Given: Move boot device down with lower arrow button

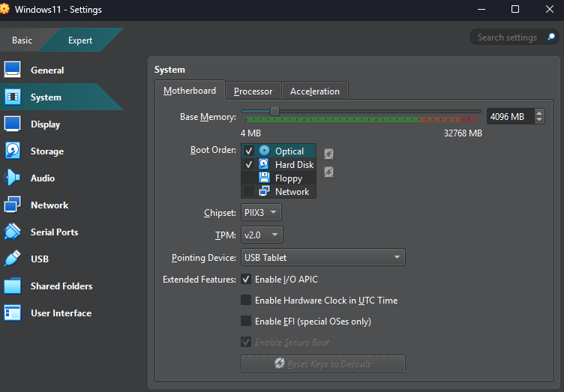Looking at the screenshot, I should 328,172.
